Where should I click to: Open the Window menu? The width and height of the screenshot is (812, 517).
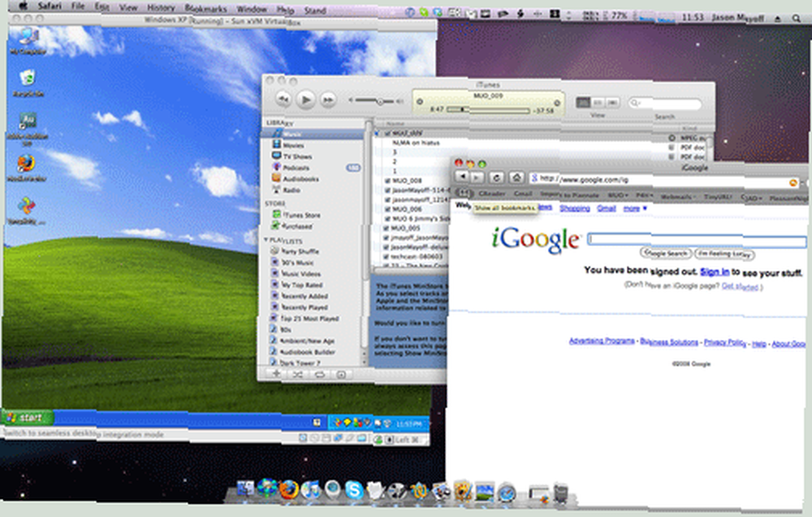click(251, 9)
